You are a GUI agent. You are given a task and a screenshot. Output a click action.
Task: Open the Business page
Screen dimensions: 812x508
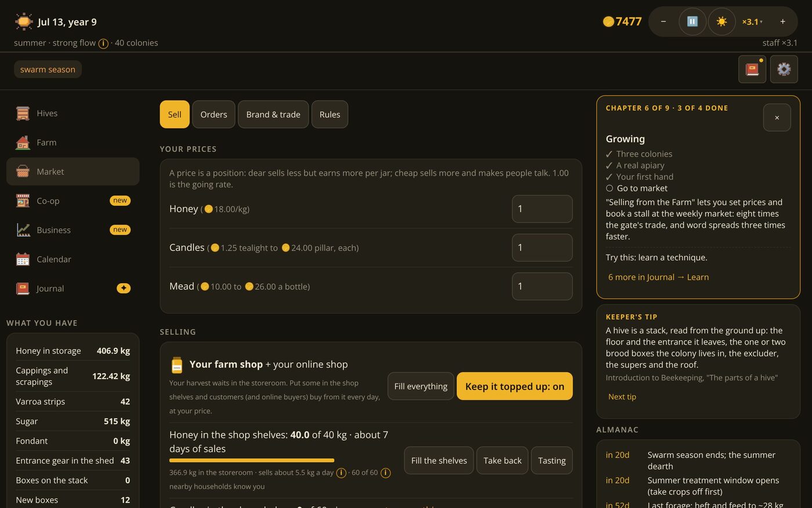[72, 230]
